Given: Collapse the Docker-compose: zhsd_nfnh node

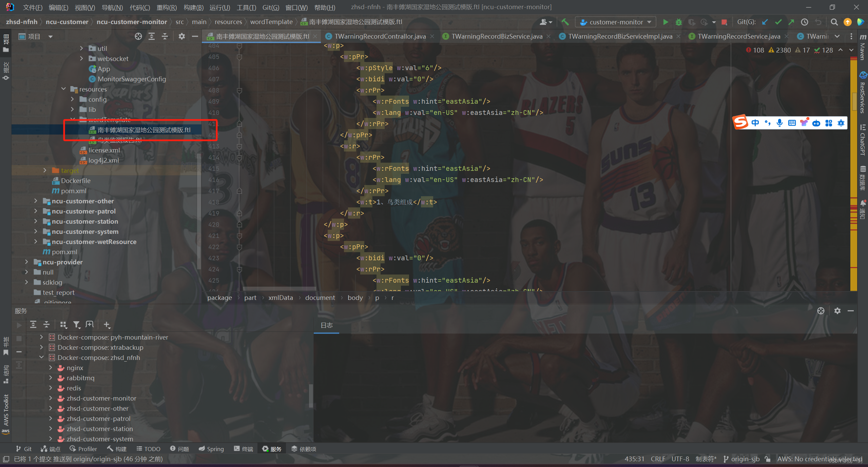Looking at the screenshot, I should [41, 357].
